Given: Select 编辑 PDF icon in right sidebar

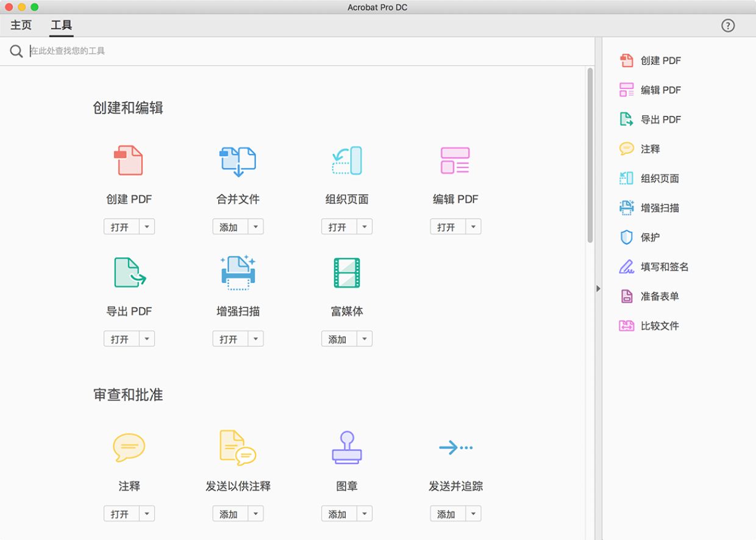Looking at the screenshot, I should 626,90.
